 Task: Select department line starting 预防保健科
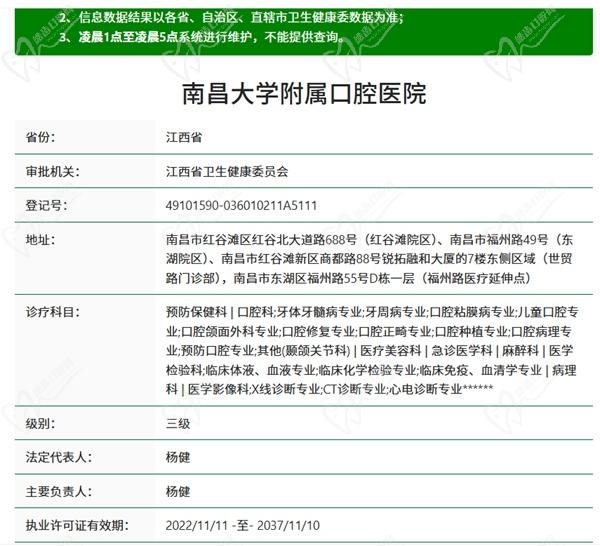pyautogui.click(x=372, y=312)
